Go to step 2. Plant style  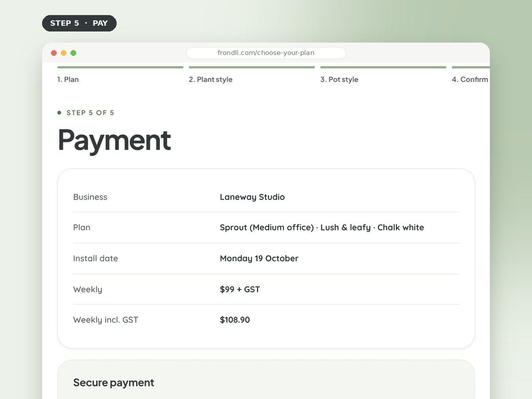pos(252,75)
